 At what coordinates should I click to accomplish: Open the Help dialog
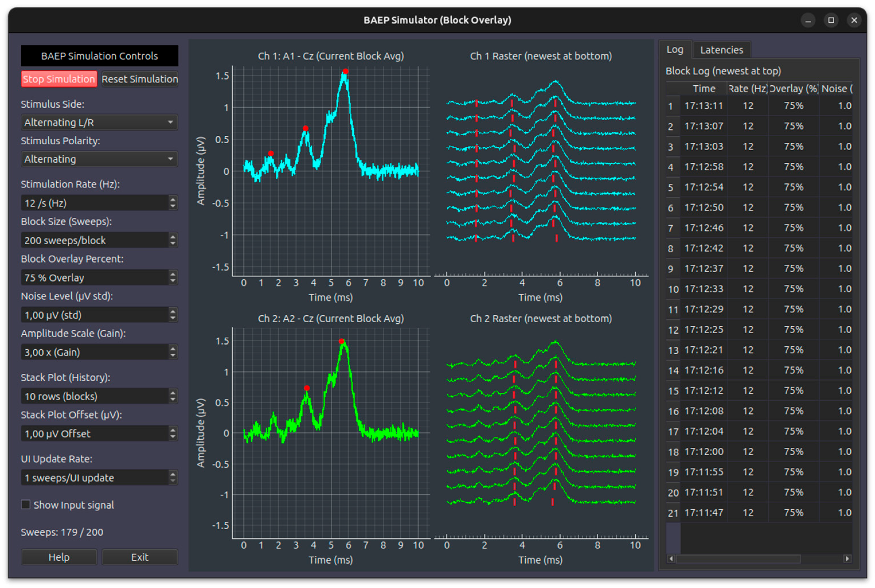[59, 557]
